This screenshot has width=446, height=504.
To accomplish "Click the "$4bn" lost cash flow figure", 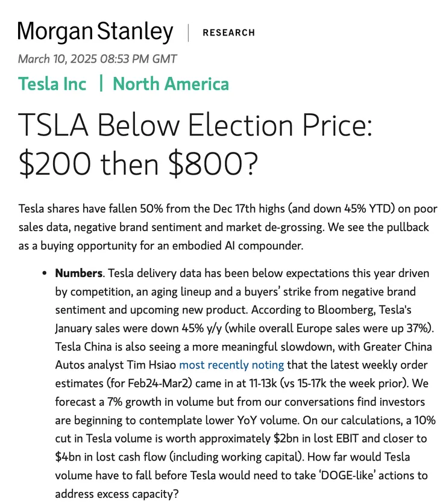I will coord(66,456).
